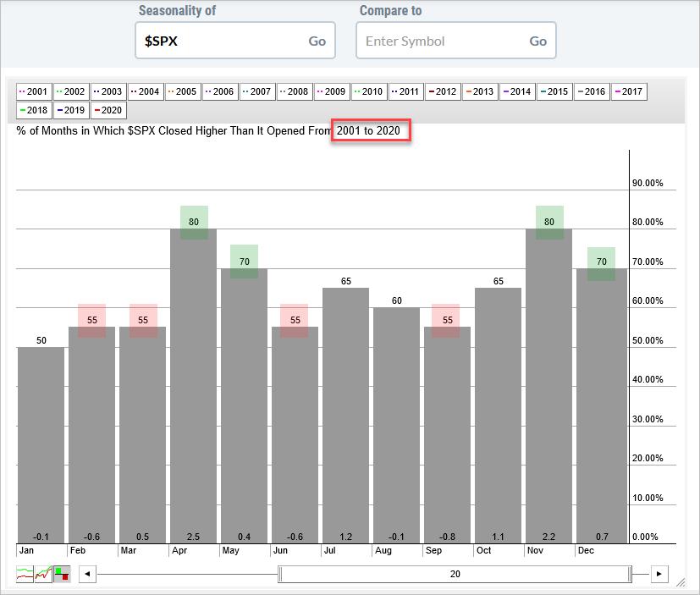Click the year range slider thumb labeled 20
The width and height of the screenshot is (700, 595).
(455, 574)
